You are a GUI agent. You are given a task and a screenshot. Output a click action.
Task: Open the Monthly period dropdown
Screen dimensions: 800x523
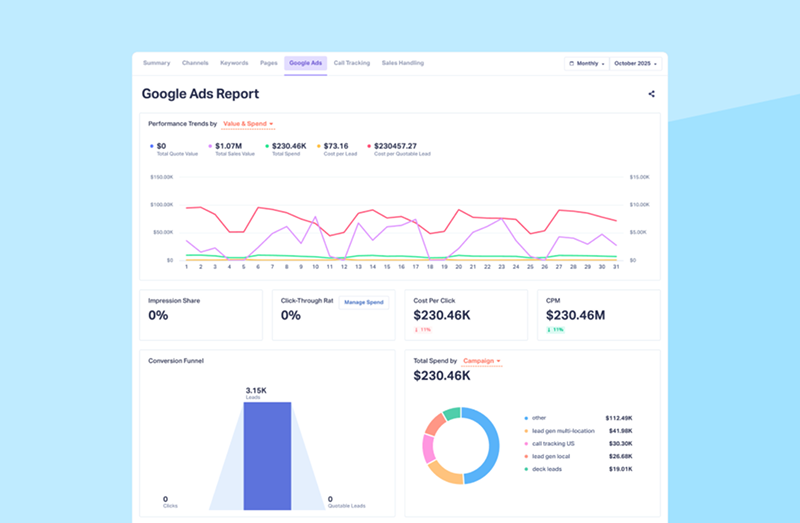(587, 64)
